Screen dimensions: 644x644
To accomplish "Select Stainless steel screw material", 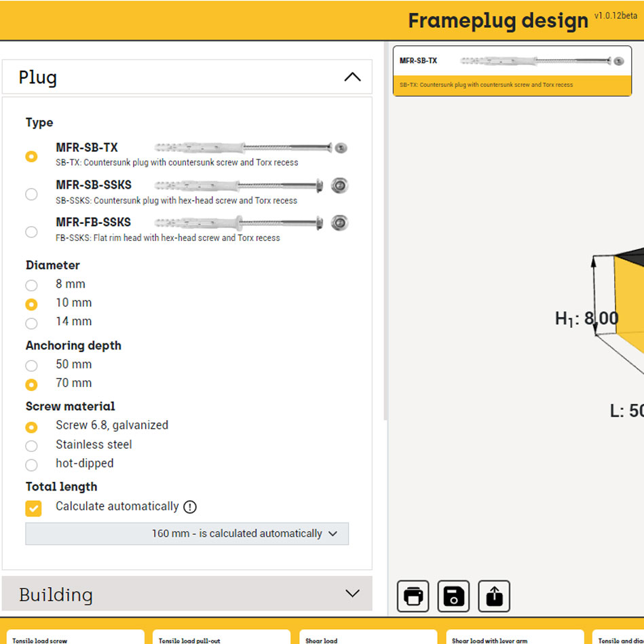I will pos(31,446).
